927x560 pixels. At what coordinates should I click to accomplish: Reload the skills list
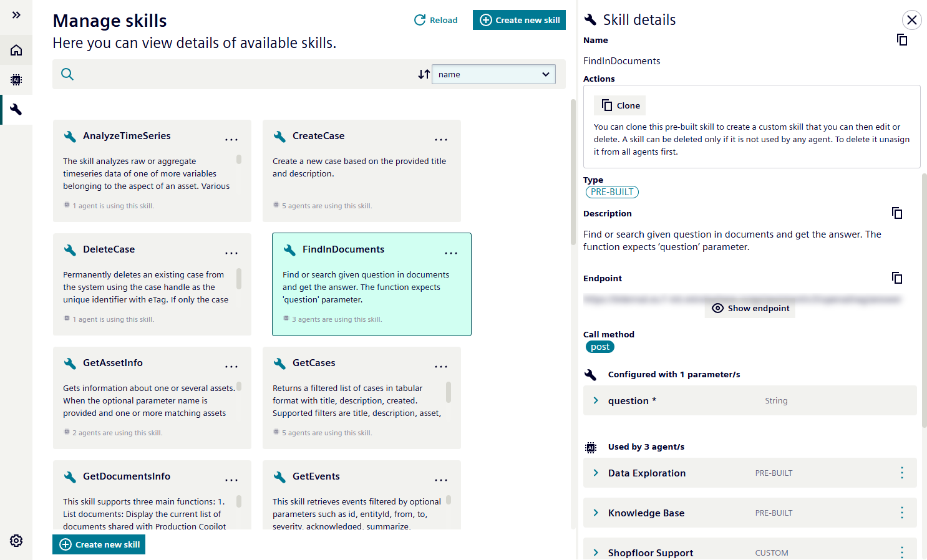pos(435,20)
